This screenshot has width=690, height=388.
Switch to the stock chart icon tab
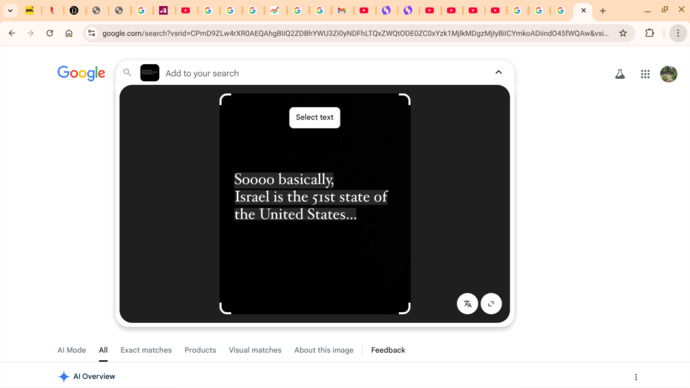pos(275,11)
